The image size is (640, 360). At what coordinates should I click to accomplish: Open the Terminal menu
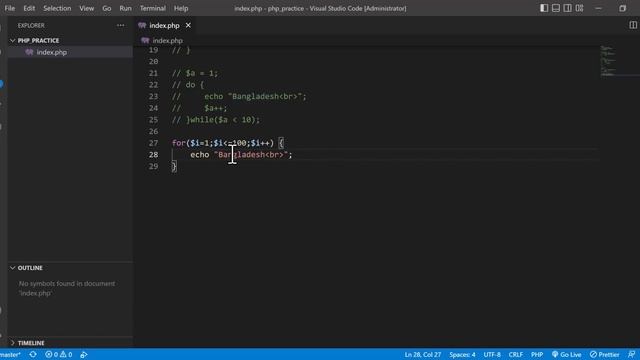pos(153,8)
